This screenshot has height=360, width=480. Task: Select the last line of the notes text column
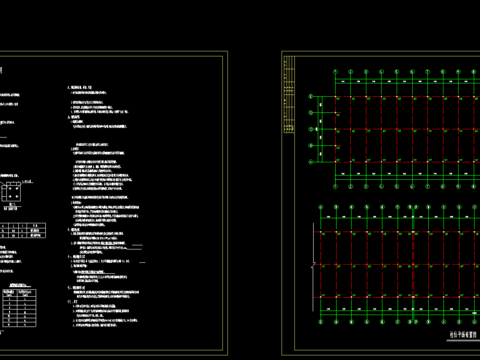(95, 325)
